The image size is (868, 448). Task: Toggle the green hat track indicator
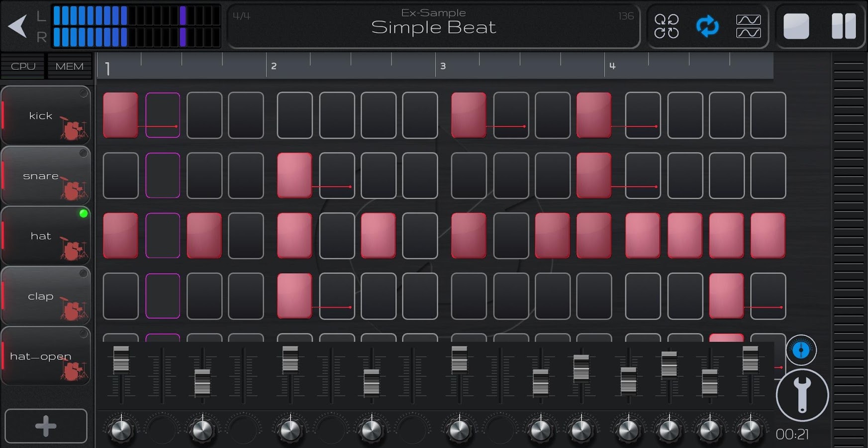[84, 214]
